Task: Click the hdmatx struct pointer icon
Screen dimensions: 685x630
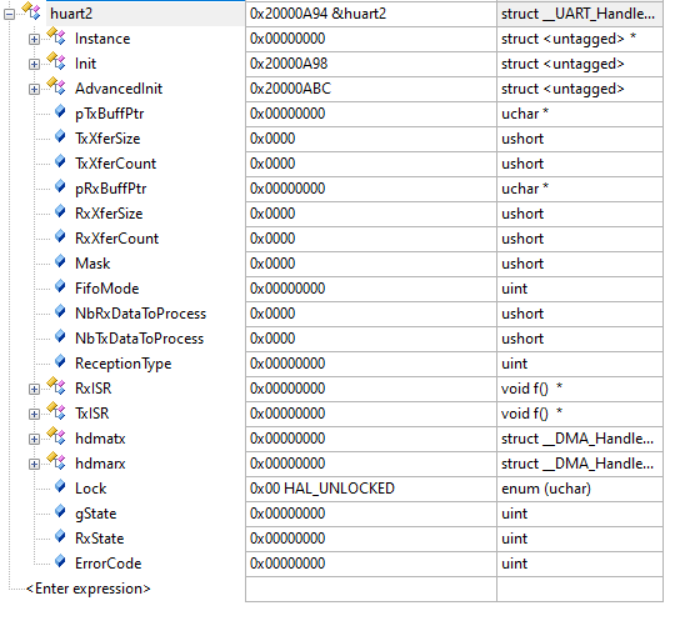Action: tap(57, 436)
